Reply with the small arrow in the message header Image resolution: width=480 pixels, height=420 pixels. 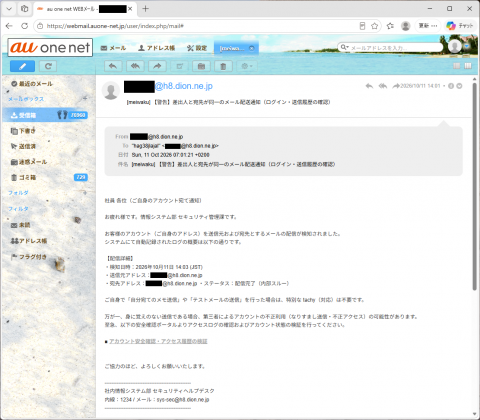369,86
